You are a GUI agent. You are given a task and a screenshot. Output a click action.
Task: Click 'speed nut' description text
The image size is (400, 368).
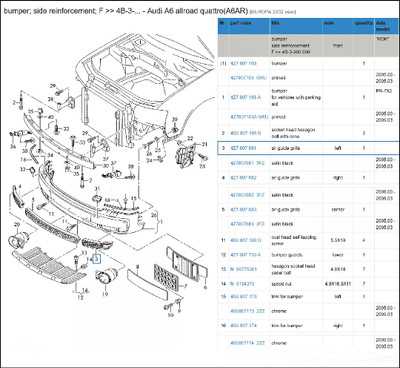(x=282, y=284)
